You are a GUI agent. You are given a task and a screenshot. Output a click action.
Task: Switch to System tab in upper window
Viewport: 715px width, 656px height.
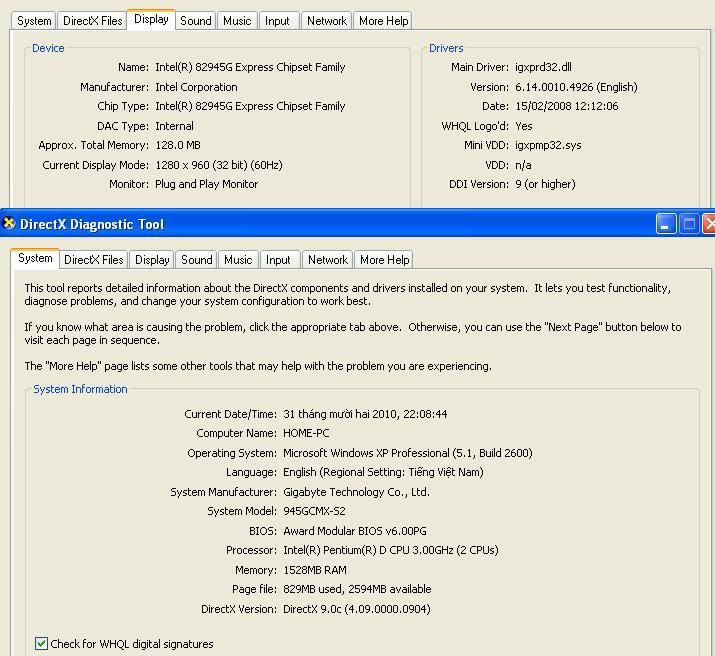click(x=34, y=21)
